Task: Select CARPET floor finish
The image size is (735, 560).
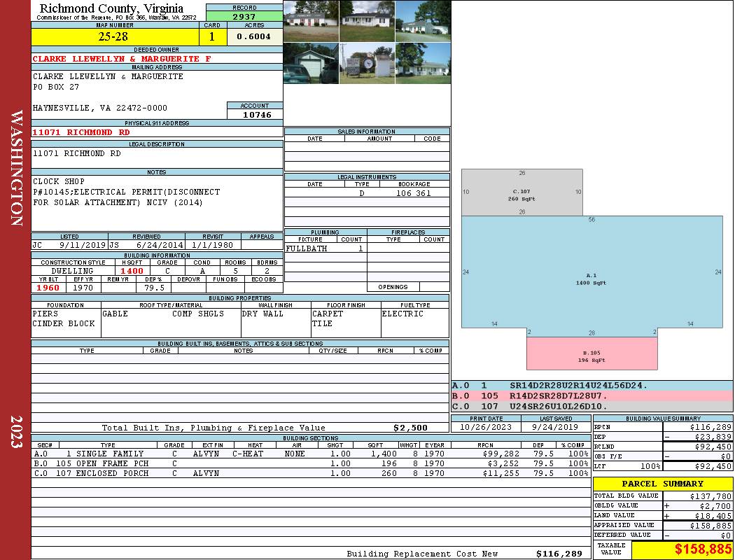Action: [328, 314]
